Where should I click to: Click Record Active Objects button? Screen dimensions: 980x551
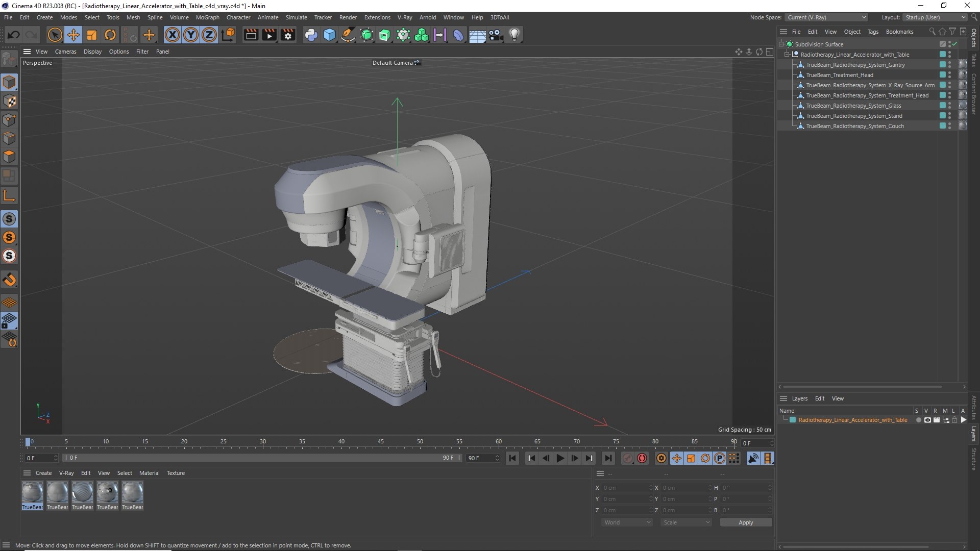628,458
